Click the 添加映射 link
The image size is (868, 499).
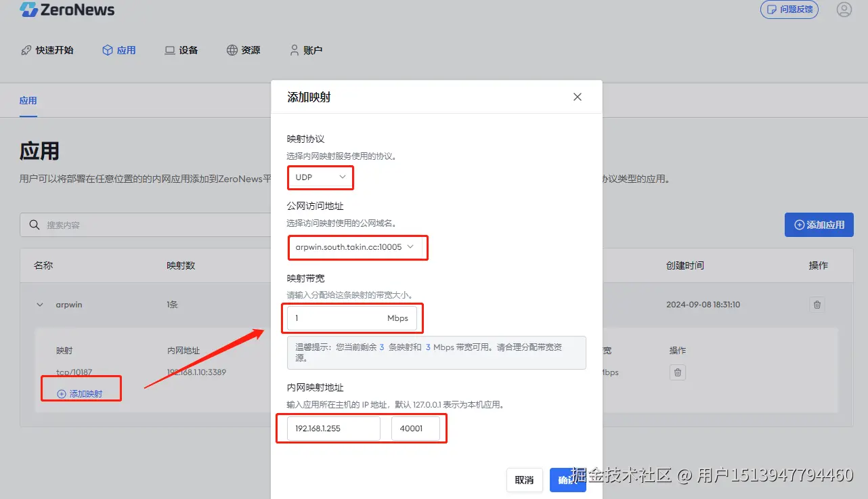point(80,393)
